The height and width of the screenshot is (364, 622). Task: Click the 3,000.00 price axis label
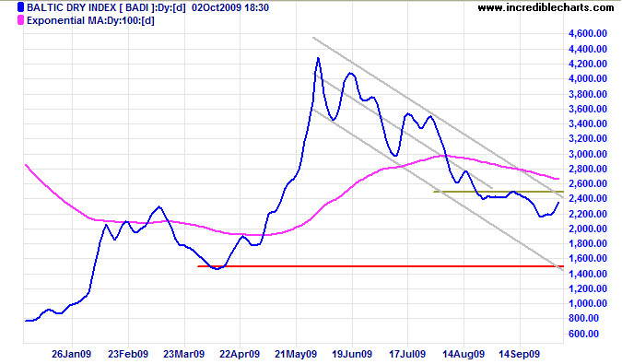pyautogui.click(x=588, y=154)
